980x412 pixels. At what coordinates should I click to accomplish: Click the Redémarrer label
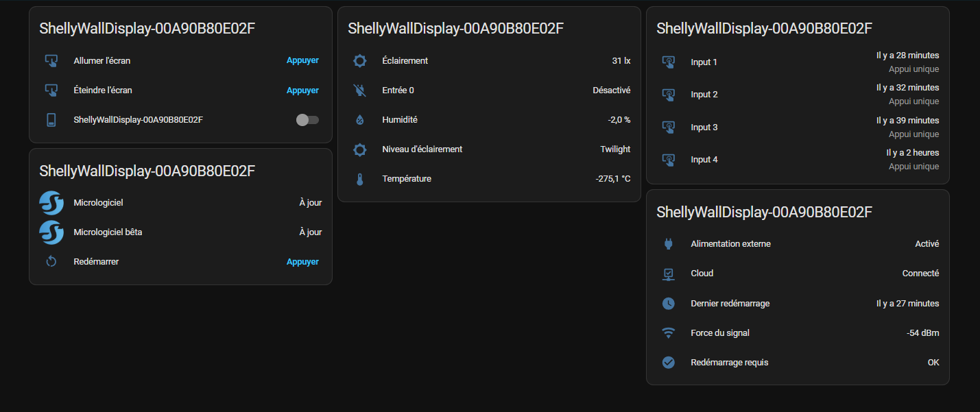pyautogui.click(x=96, y=262)
